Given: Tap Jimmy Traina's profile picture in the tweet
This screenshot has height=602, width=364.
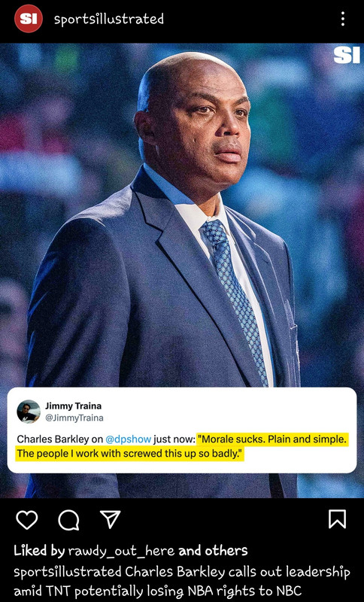Looking at the screenshot, I should click(29, 412).
